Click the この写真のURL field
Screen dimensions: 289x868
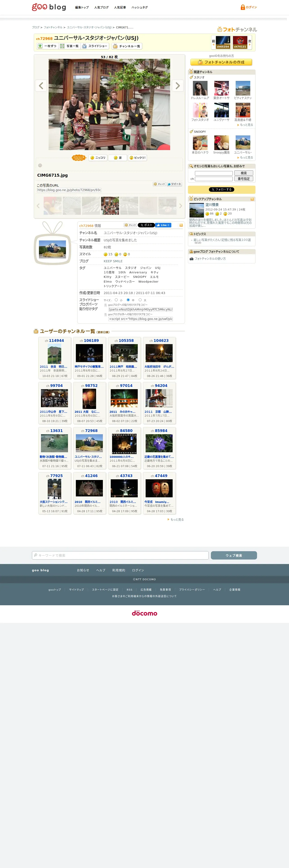(69, 190)
